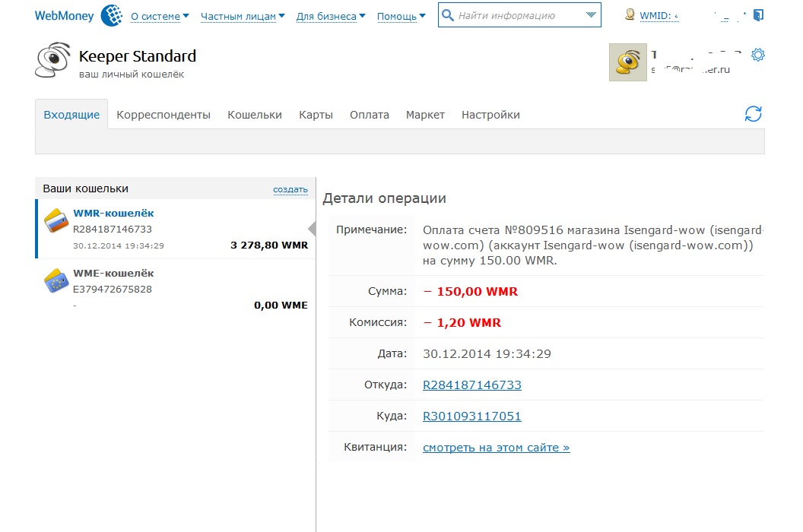The height and width of the screenshot is (532, 803).
Task: Expand the 'Частным лицам' menu
Action: (243, 17)
